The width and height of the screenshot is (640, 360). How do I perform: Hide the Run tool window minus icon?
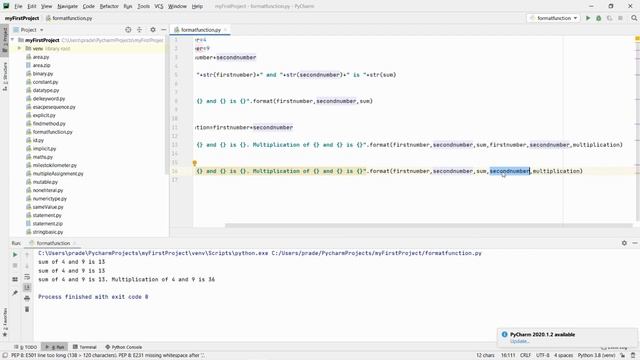click(x=635, y=243)
